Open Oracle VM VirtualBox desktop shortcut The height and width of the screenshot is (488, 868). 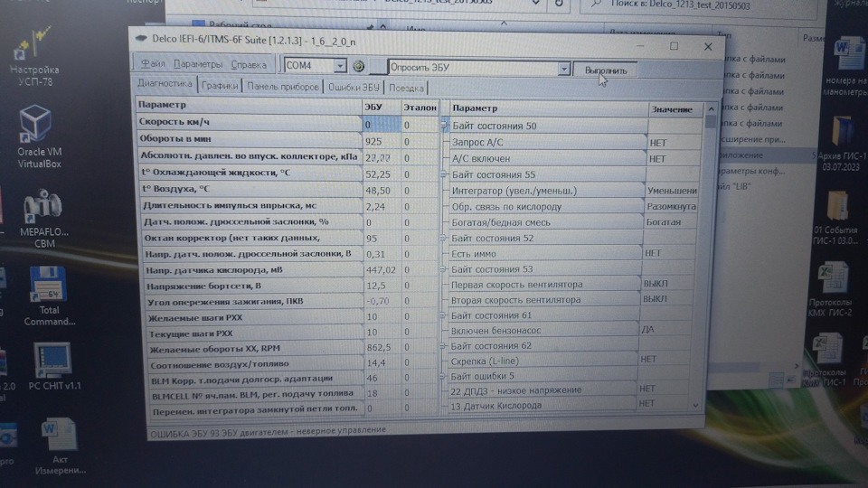tap(38, 136)
